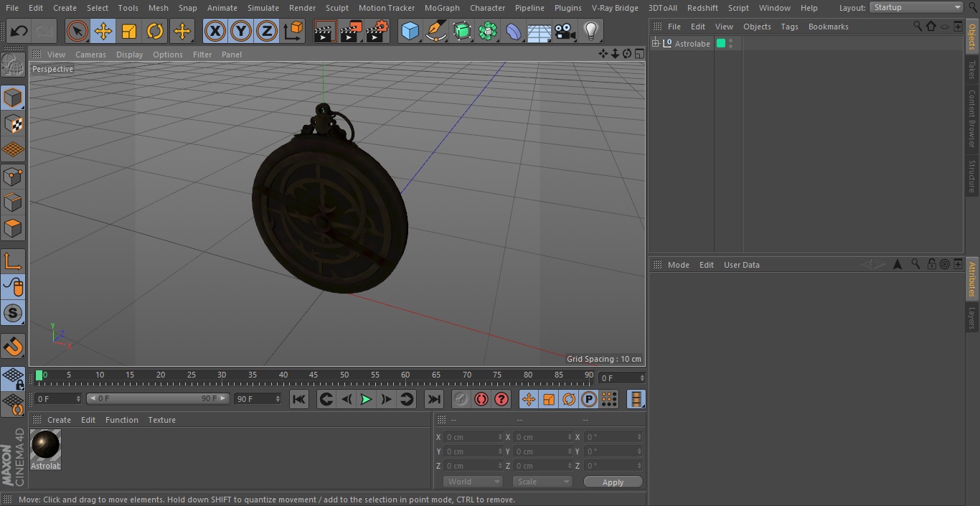Play animation forward
980x506 pixels.
click(366, 399)
